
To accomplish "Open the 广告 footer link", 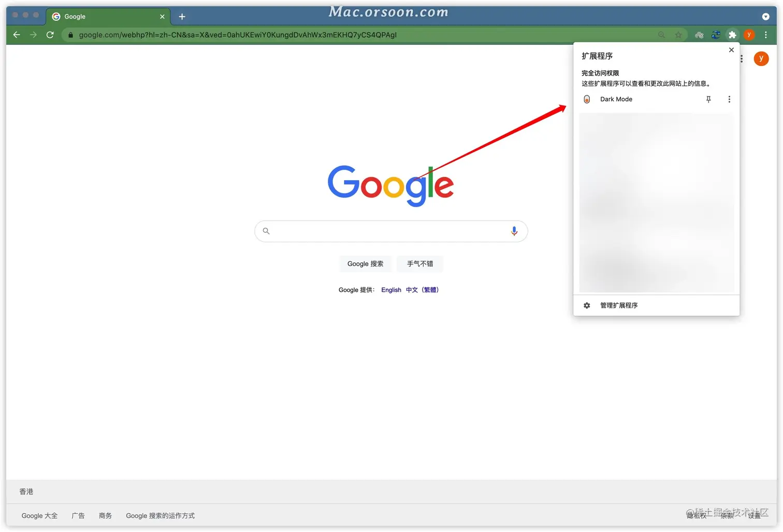I will tap(78, 515).
